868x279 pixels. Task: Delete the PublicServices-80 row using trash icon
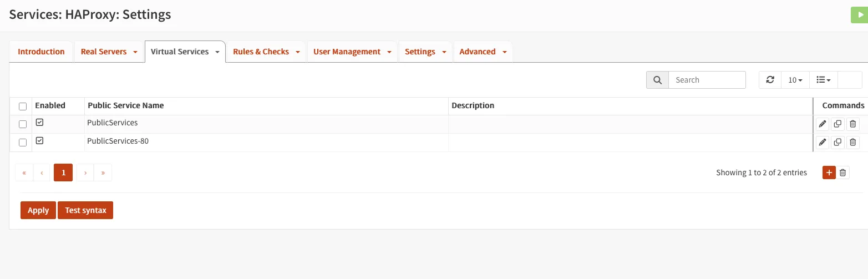[x=853, y=143]
